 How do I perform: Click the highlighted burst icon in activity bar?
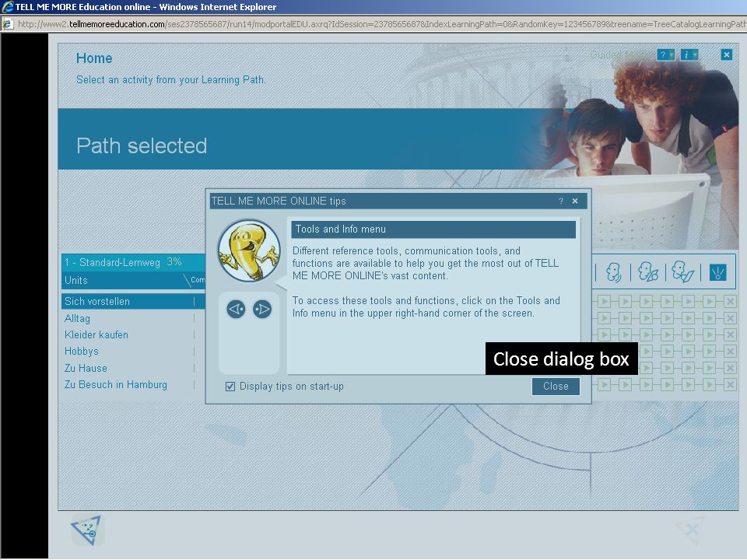point(717,273)
